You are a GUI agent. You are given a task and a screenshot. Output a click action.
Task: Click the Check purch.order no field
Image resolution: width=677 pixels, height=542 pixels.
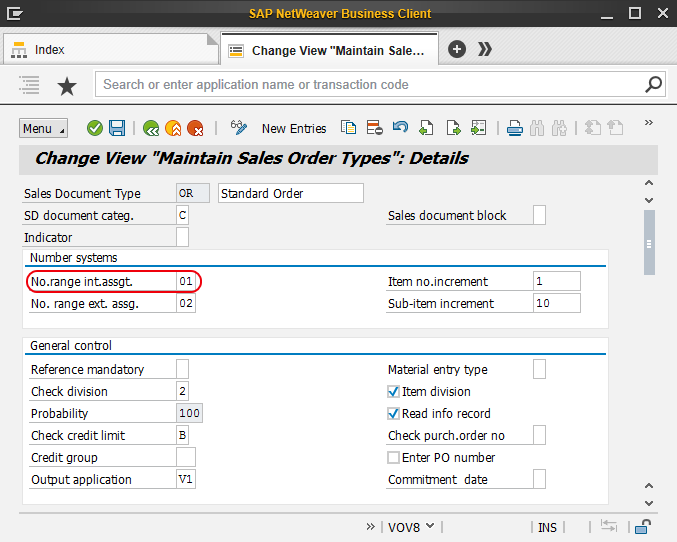[x=539, y=435]
